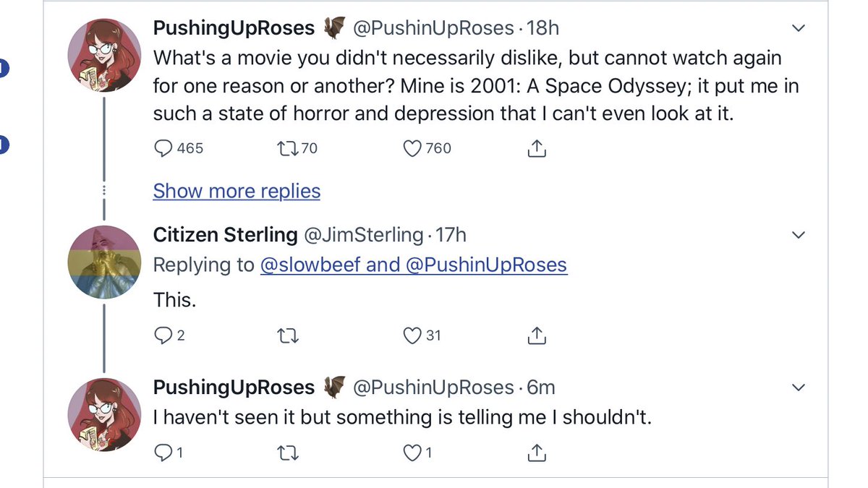Open dropdown menu on the 18h tweet
868x488 pixels.
pos(799,29)
